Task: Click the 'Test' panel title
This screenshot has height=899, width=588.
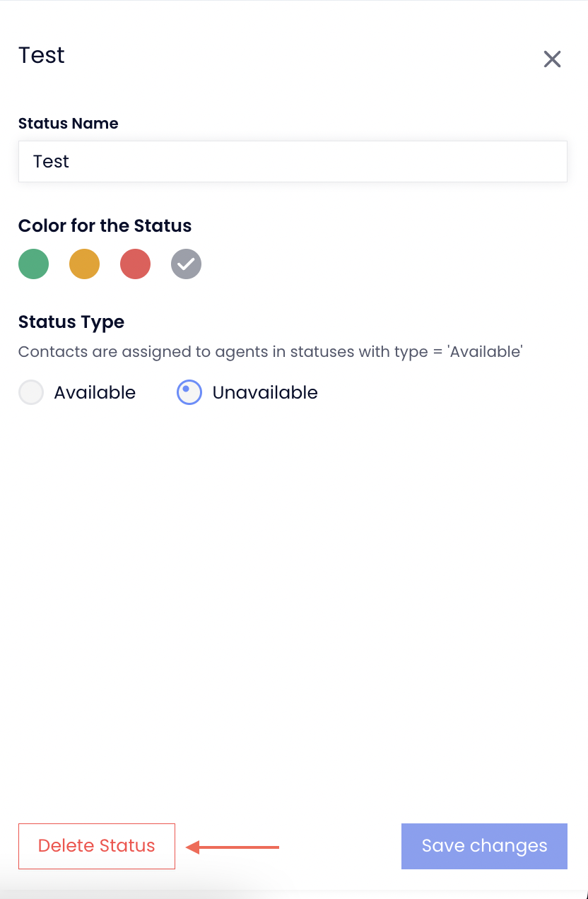Action: point(42,55)
